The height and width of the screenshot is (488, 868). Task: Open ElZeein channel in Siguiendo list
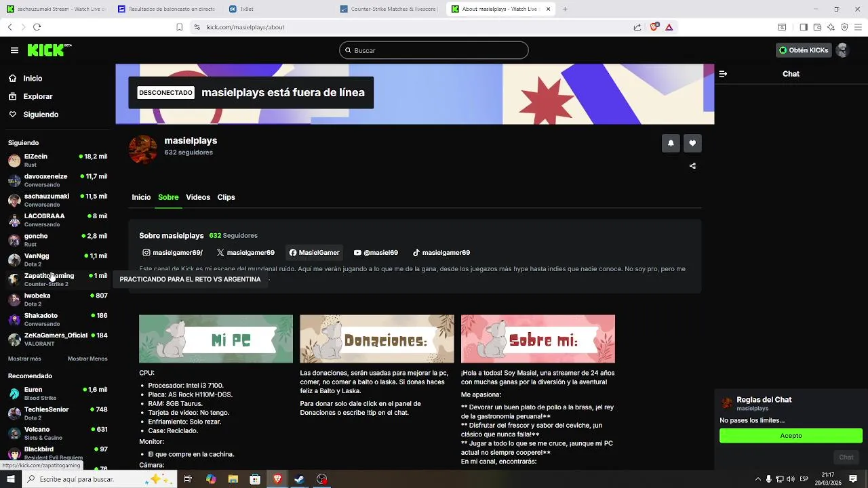point(58,160)
